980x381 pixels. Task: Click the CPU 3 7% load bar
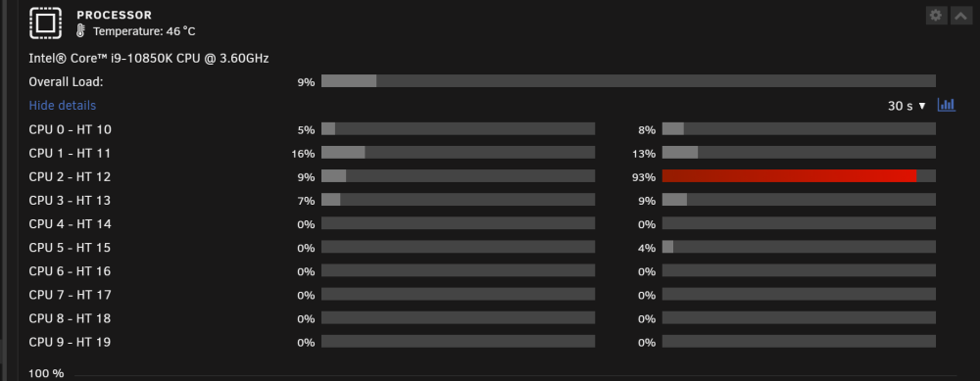click(x=458, y=200)
